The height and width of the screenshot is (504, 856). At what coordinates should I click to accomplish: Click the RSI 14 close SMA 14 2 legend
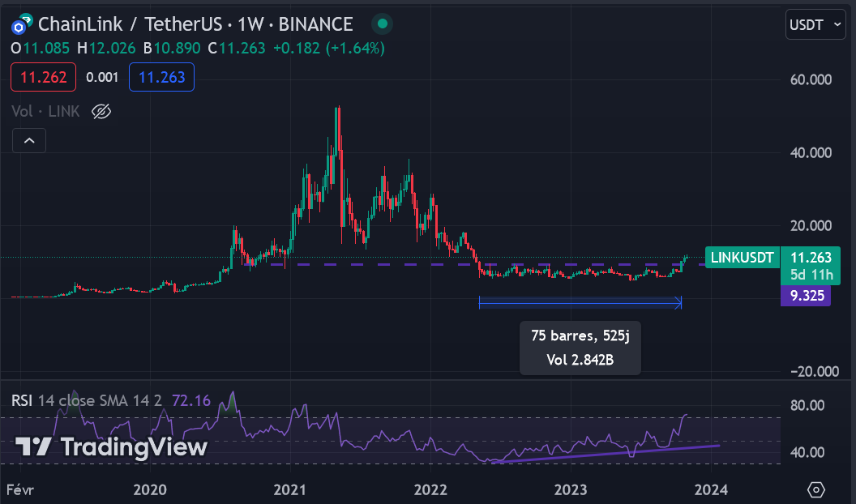86,401
